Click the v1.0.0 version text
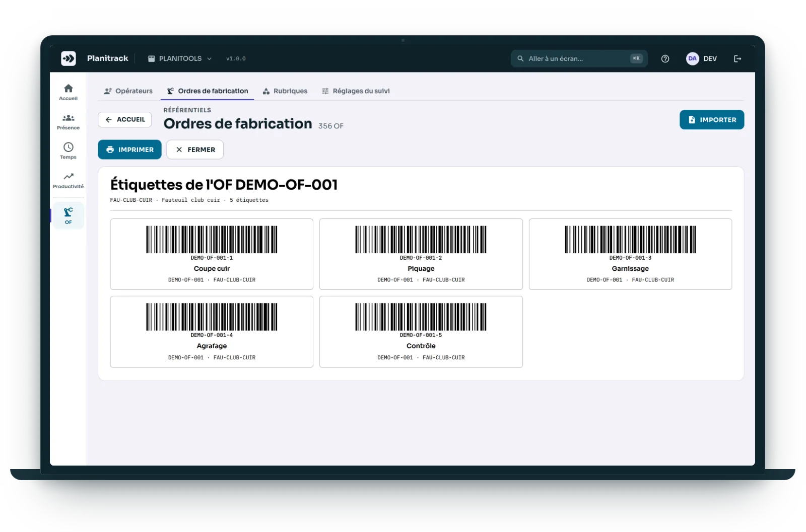This screenshot has width=806, height=532. click(236, 59)
